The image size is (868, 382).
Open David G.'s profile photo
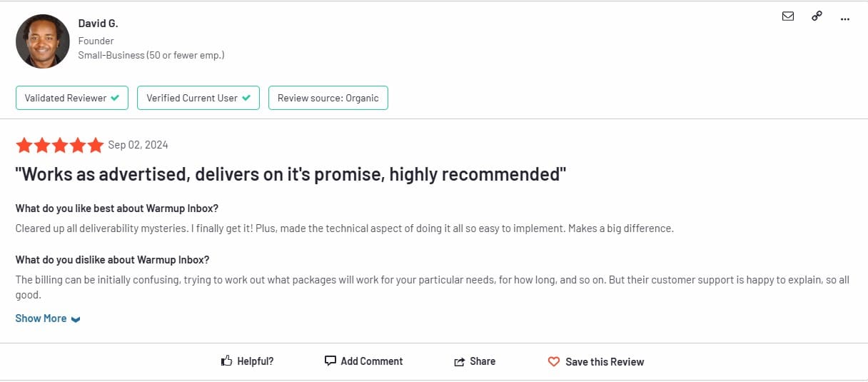[x=43, y=41]
